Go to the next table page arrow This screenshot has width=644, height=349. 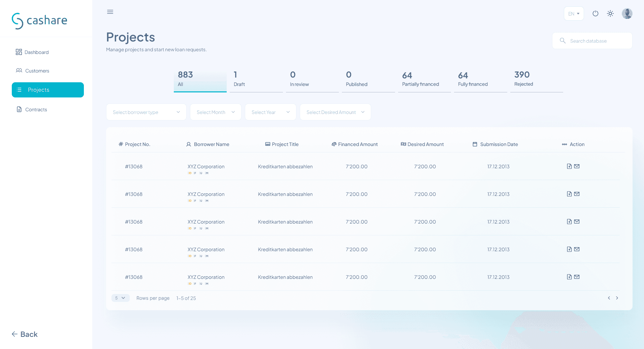[617, 298]
